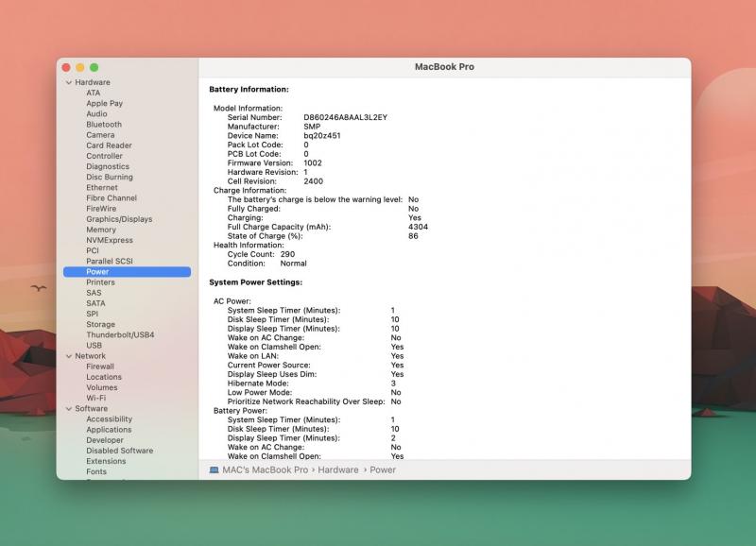Show Bluetooth hardware details
This screenshot has width=756, height=546.
tap(104, 125)
